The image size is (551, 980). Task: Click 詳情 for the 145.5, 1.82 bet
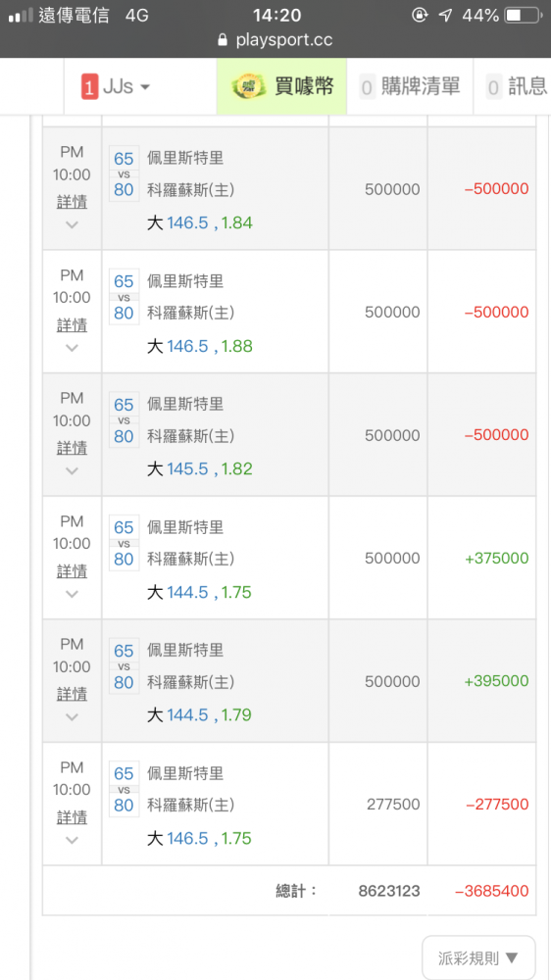tap(72, 448)
